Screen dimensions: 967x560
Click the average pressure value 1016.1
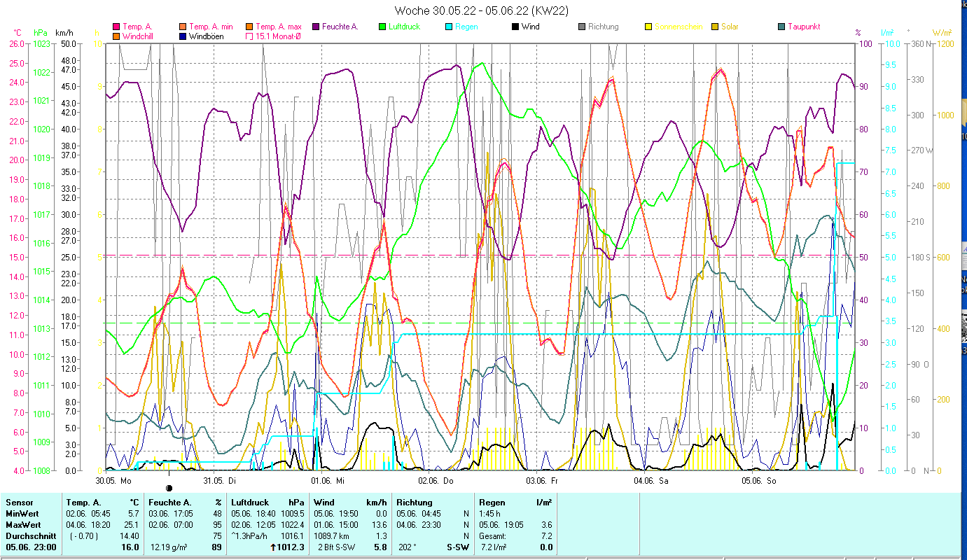(x=291, y=536)
